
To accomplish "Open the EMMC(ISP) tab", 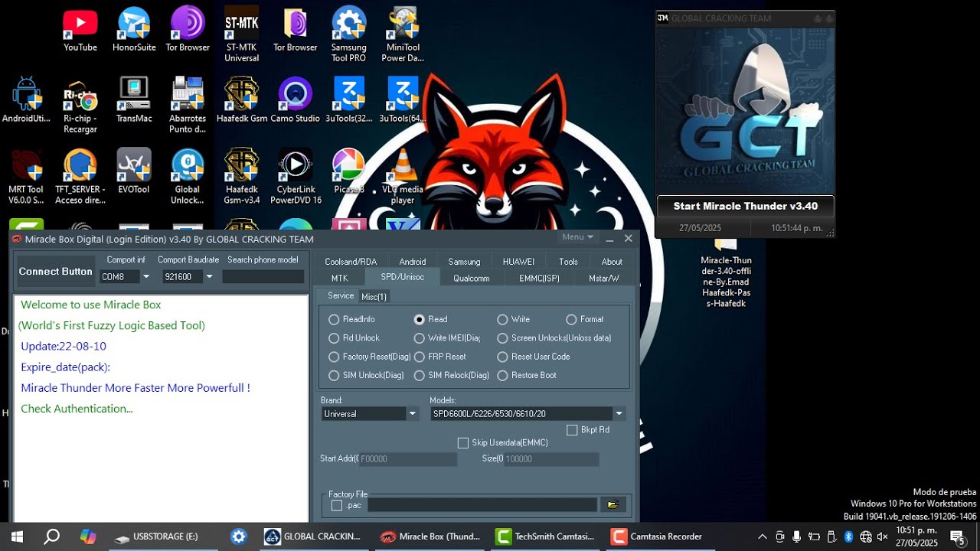I will pos(539,278).
